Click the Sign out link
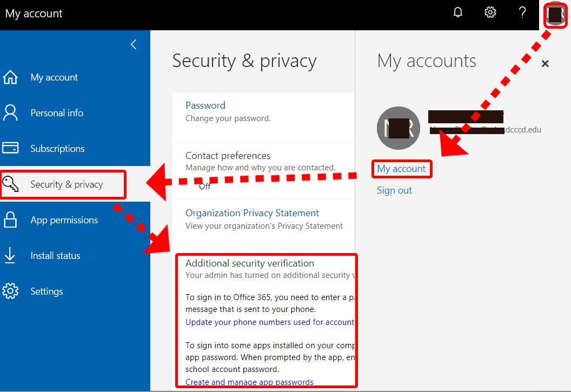This screenshot has height=392, width=571. pos(394,190)
